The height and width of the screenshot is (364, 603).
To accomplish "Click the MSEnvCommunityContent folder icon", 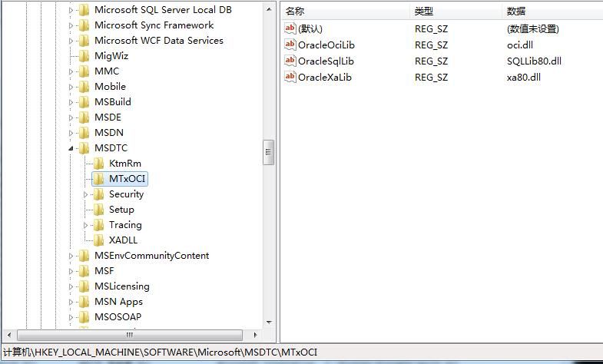I will (84, 256).
